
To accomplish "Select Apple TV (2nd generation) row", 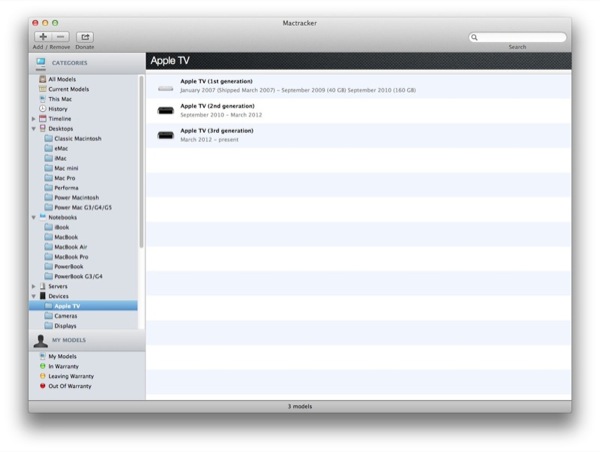I will [x=358, y=111].
